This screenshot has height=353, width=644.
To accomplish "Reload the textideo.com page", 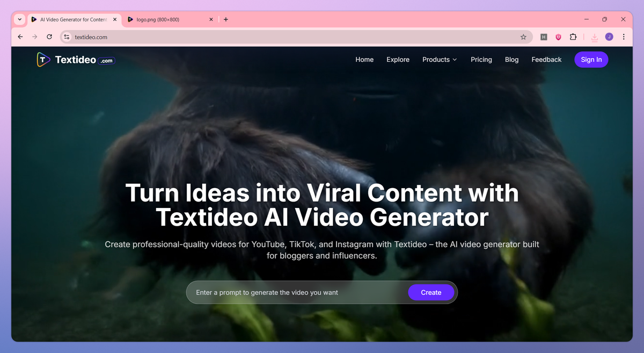I will click(49, 37).
